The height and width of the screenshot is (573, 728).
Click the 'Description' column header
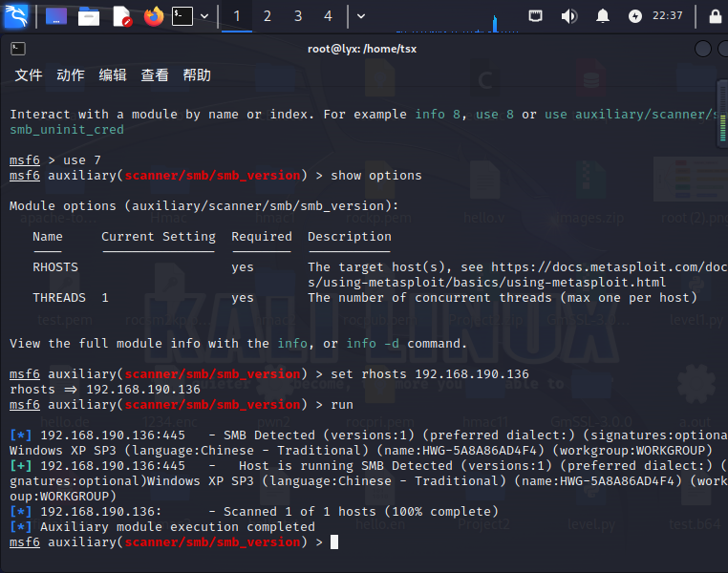(x=350, y=237)
